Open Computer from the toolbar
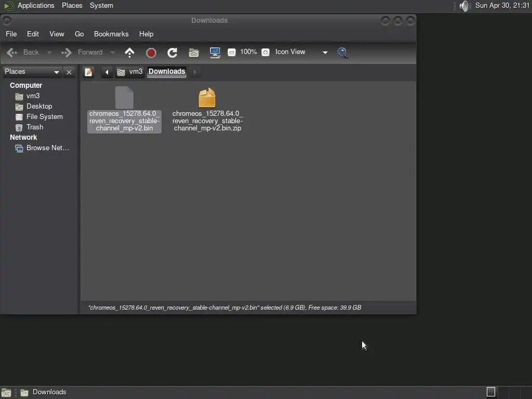This screenshot has height=399, width=532. pyautogui.click(x=215, y=52)
